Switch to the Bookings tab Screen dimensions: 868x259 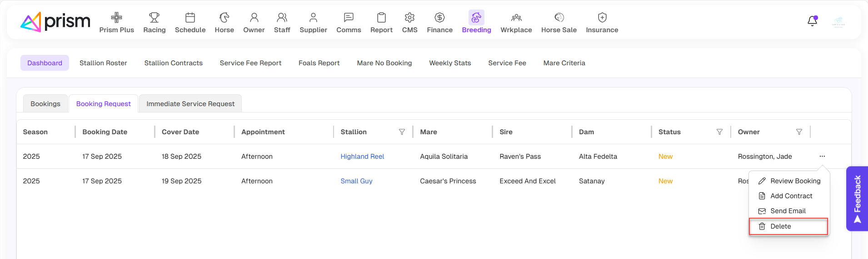[45, 104]
